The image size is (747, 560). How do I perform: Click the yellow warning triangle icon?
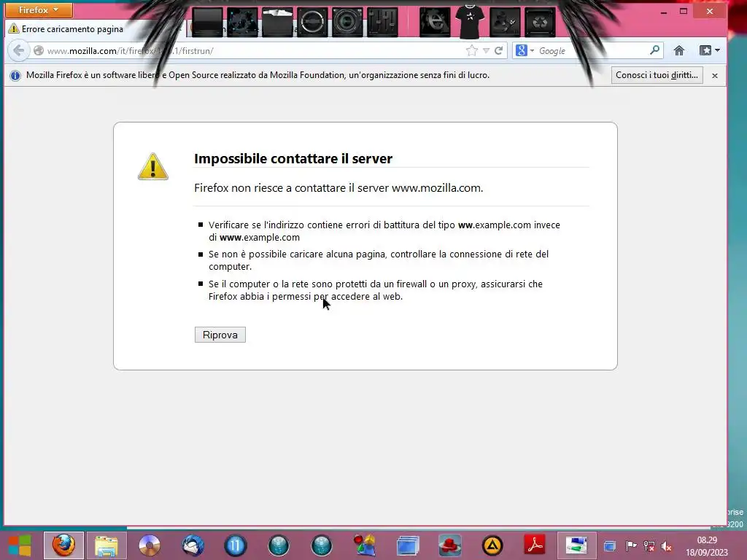coord(153,166)
